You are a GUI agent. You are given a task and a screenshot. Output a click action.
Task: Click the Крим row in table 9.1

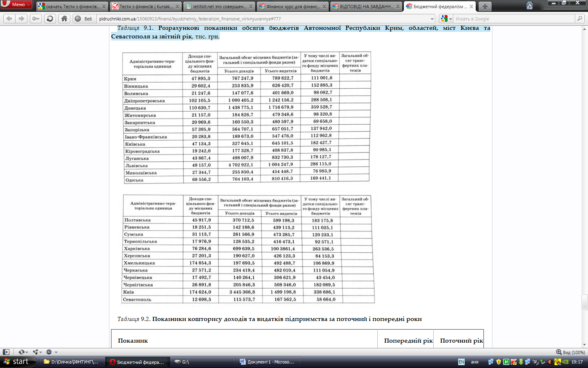[247, 78]
